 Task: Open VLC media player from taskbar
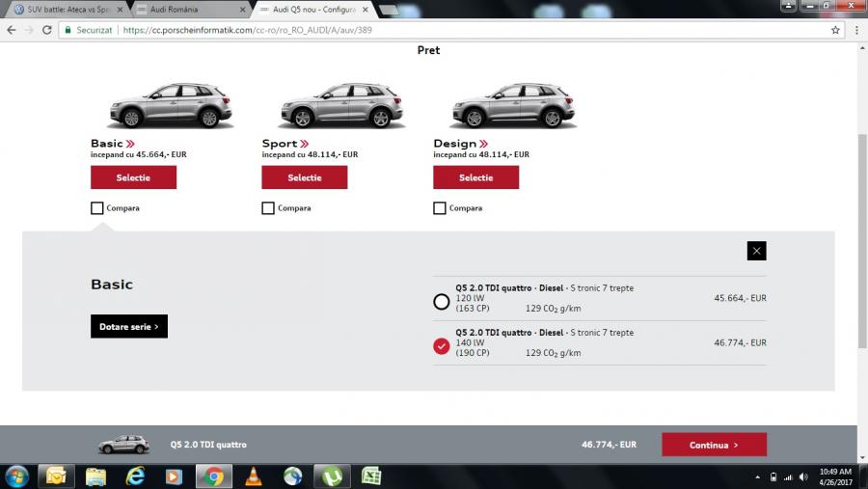[254, 475]
